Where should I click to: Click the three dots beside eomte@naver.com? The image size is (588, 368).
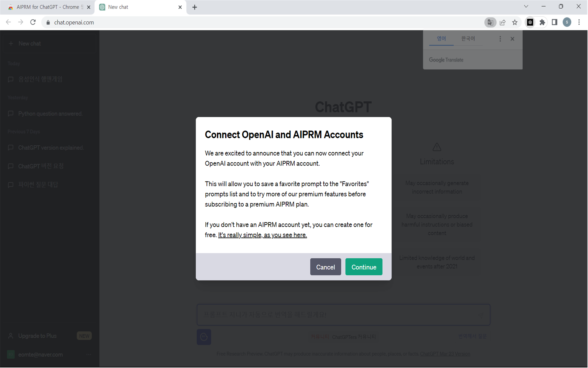point(89,355)
